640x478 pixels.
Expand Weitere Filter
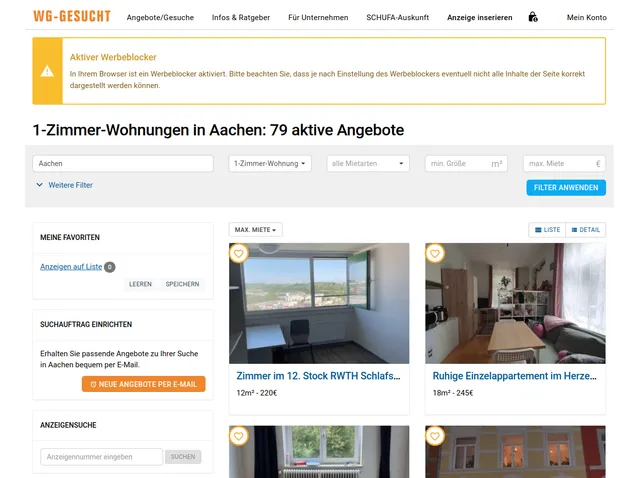click(x=64, y=185)
